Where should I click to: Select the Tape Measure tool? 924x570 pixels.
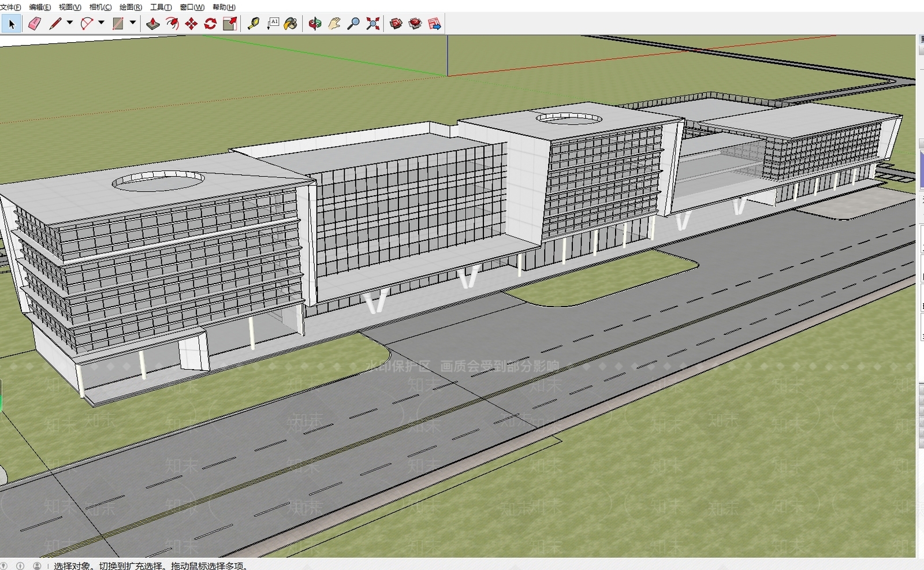pos(253,24)
